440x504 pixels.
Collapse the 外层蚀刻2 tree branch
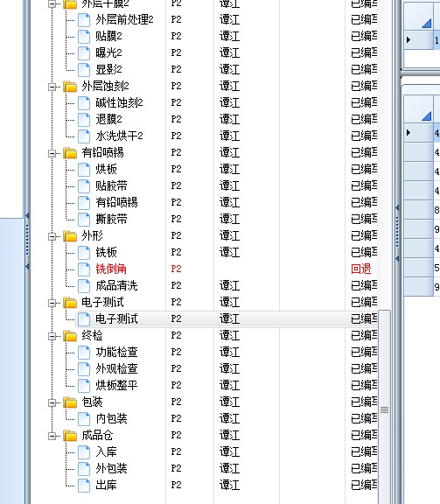52,87
